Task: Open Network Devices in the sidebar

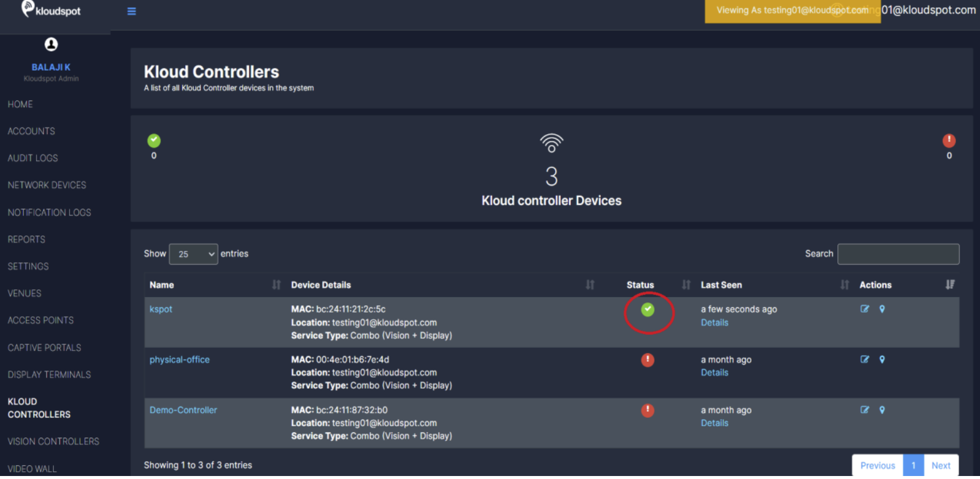Action: [x=47, y=185]
